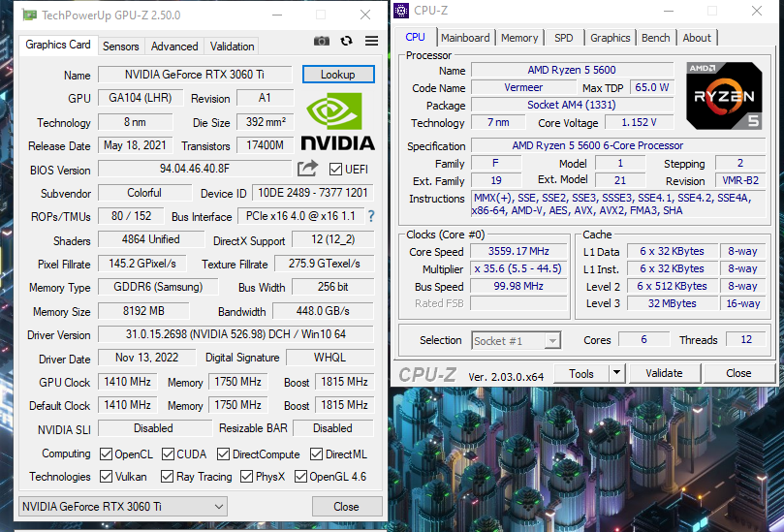784x532 pixels.
Task: Click the CPU-Z title bar app icon
Action: point(401,10)
